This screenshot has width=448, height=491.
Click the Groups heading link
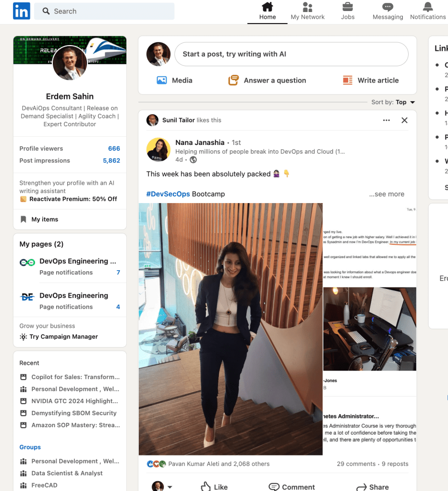30,447
